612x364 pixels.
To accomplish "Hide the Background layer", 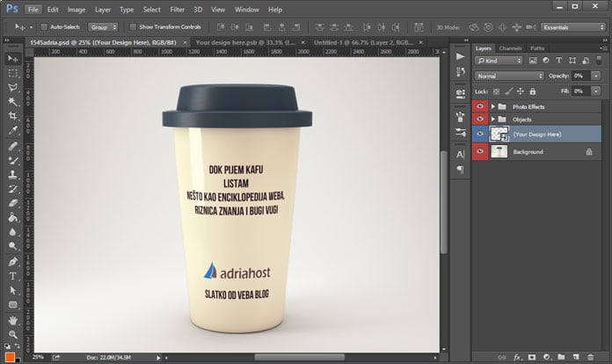I will 480,151.
